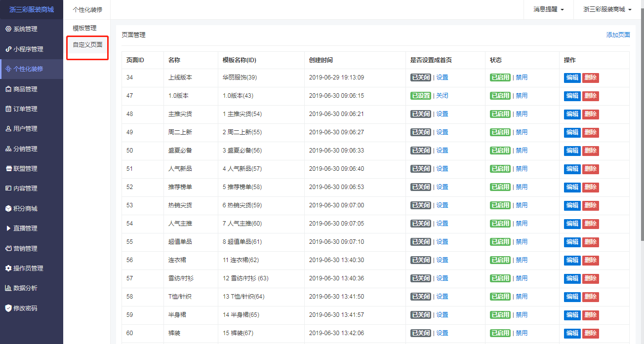Click the 是否设置成首页 column header

click(x=431, y=60)
